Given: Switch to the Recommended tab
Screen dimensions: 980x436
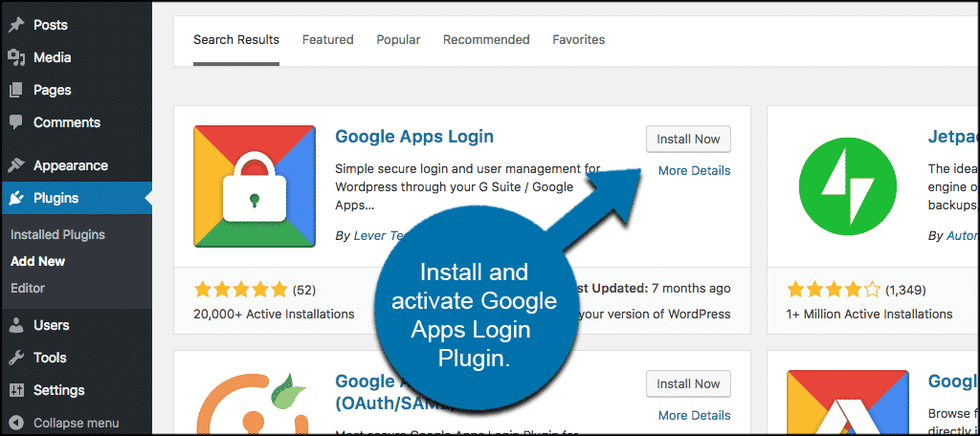Looking at the screenshot, I should point(486,40).
